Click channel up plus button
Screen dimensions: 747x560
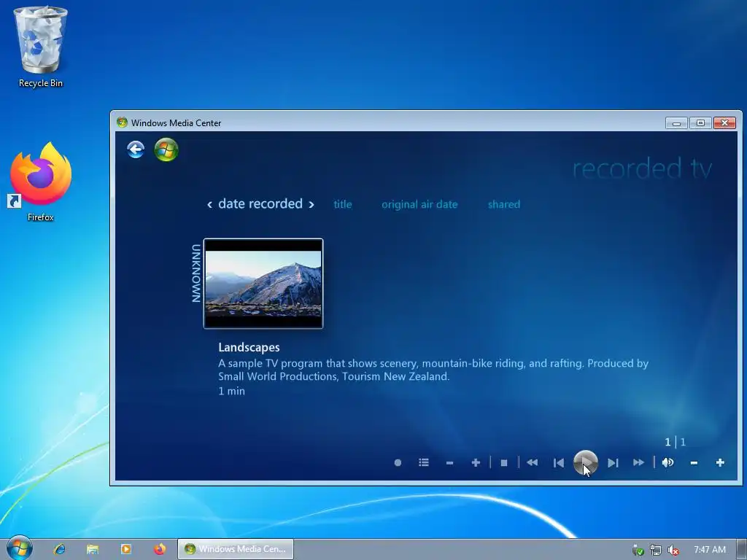pos(476,462)
